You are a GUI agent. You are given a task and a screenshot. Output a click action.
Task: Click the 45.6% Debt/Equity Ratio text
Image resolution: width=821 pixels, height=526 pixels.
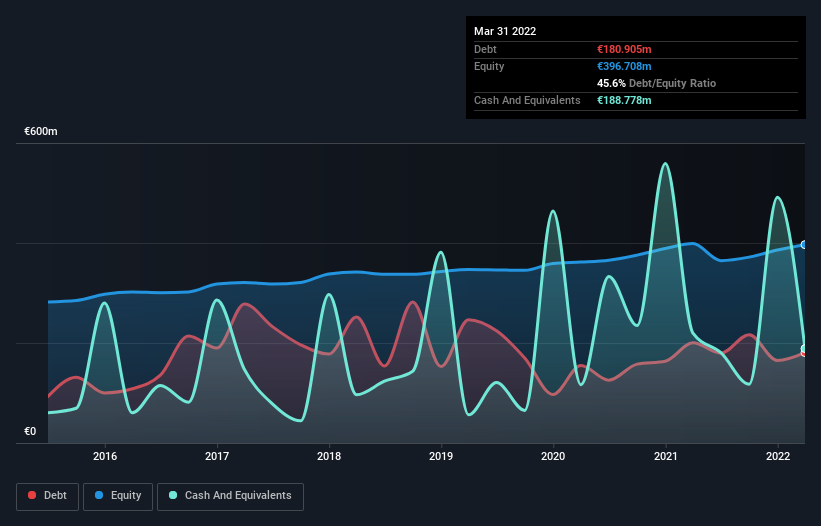pos(656,83)
